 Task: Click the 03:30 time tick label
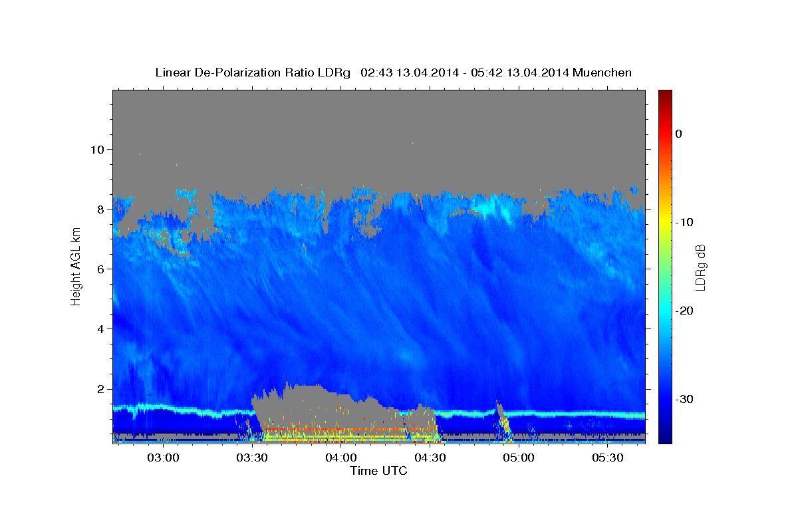click(252, 458)
